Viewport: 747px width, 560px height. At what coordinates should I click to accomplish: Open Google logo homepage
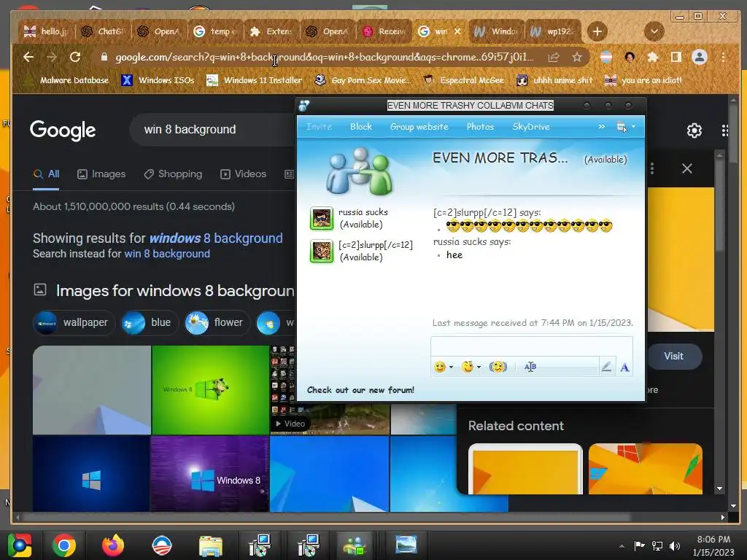click(x=63, y=130)
